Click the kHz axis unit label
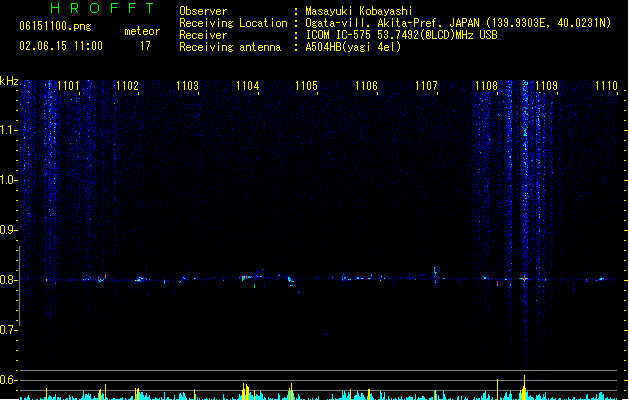629x400 pixels. pyautogui.click(x=9, y=81)
